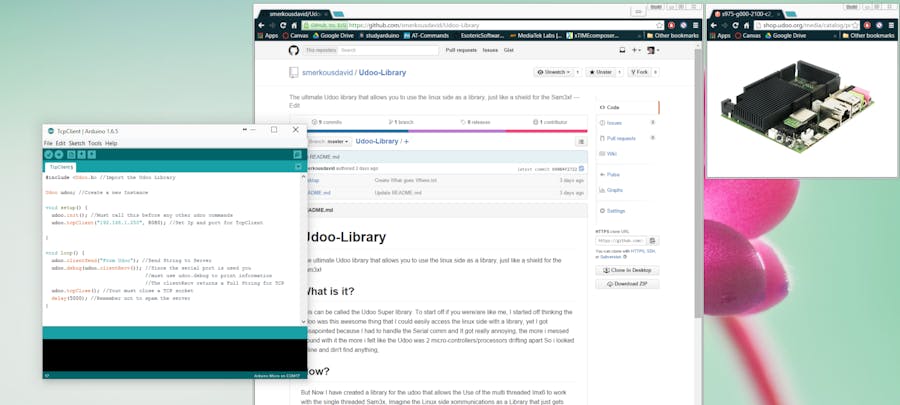The image size is (900, 405).
Task: Click the Clone in Desktop button
Action: point(627,270)
